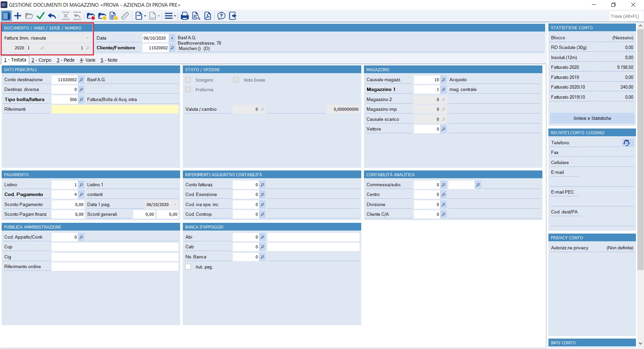Open the 3 - Piede tab
644x349 pixels.
65,60
